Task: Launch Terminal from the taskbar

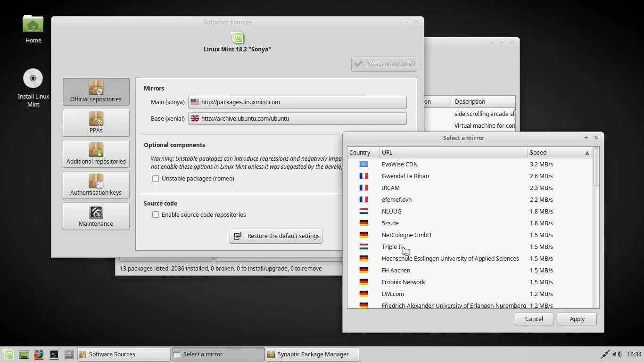Action: pos(54,354)
